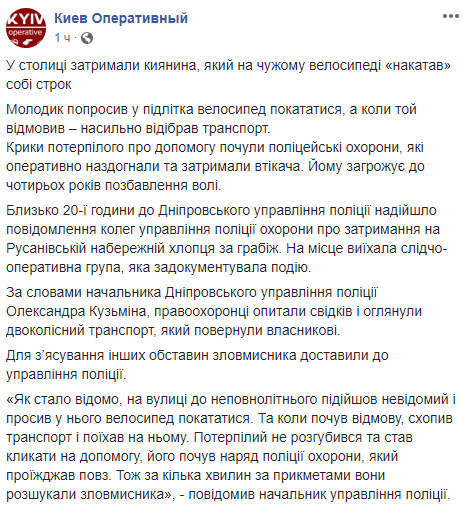Click the globe public-visibility icon
463x514 pixels.
tap(87, 38)
